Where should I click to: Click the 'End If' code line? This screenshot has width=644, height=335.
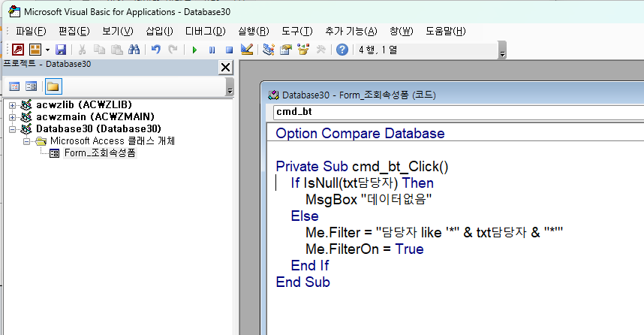point(310,266)
